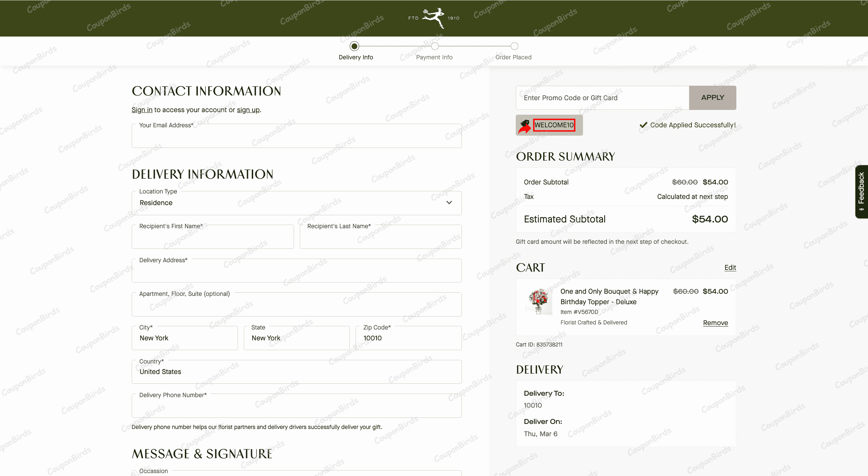Click the Cart ID: 835738211 text
The height and width of the screenshot is (476, 868).
point(539,345)
